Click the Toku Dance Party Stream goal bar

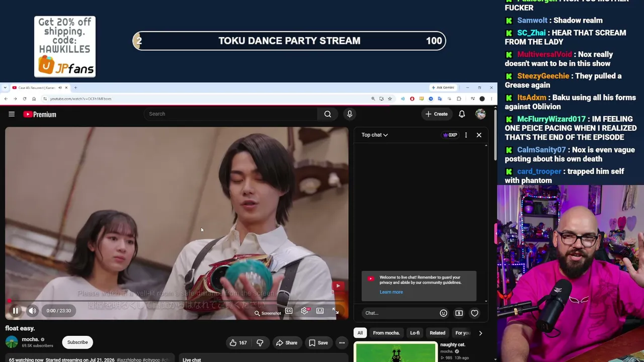click(289, 41)
